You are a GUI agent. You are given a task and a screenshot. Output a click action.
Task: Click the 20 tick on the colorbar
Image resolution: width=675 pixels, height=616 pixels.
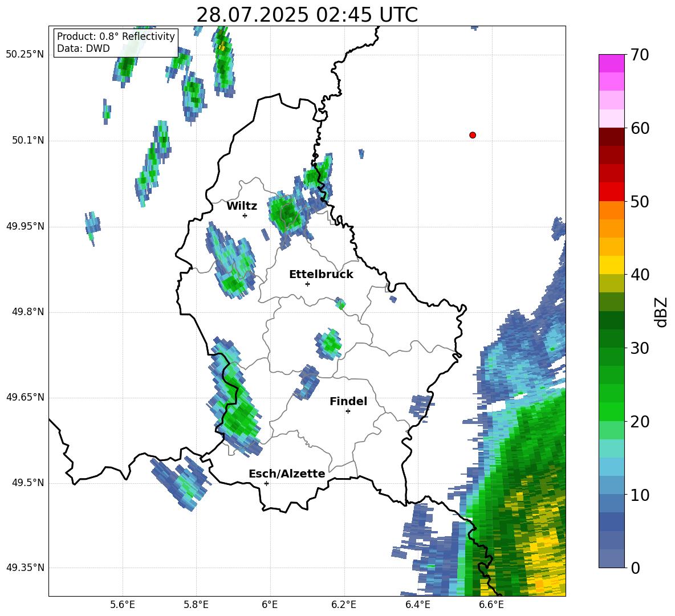coord(639,422)
